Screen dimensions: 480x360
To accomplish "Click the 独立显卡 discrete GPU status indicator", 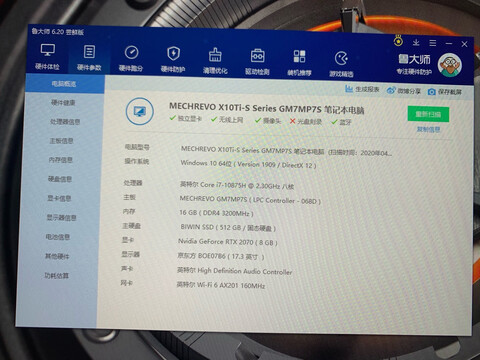I will pos(186,118).
